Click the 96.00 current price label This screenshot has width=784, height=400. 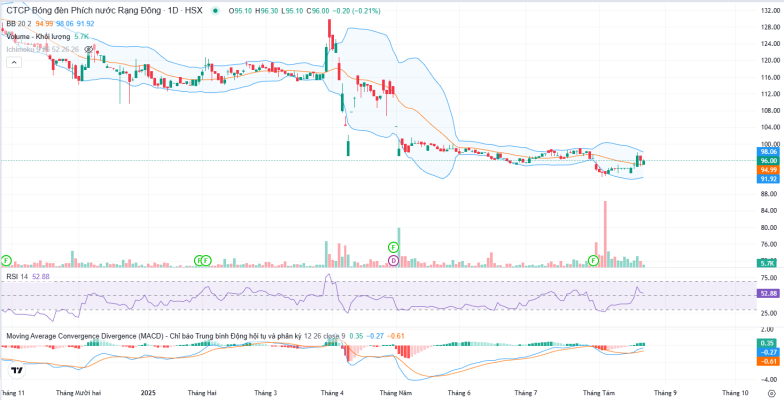tap(768, 160)
